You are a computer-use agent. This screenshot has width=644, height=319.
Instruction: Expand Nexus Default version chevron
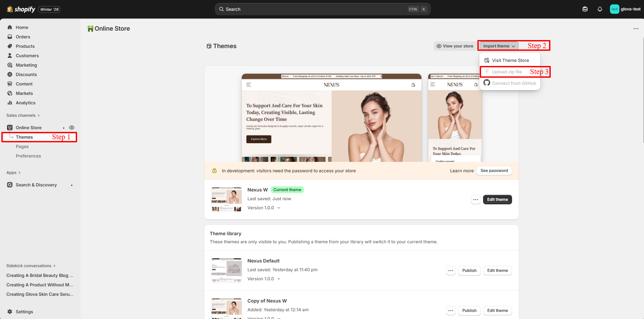point(279,279)
